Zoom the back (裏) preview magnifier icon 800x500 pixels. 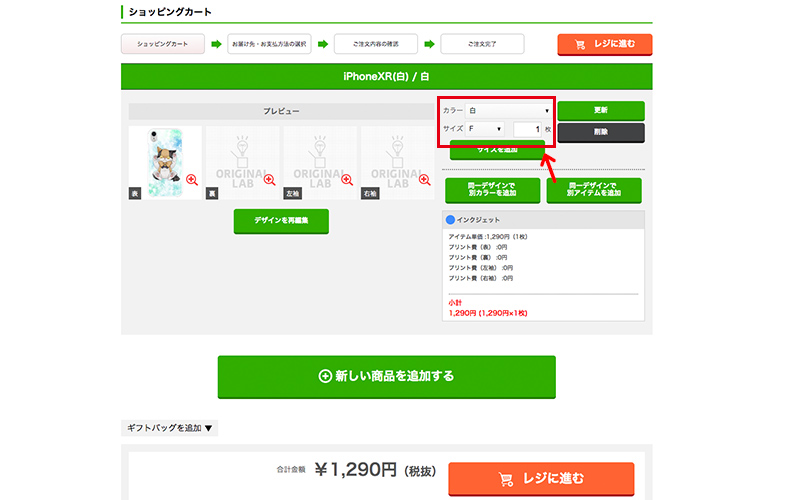tap(269, 180)
